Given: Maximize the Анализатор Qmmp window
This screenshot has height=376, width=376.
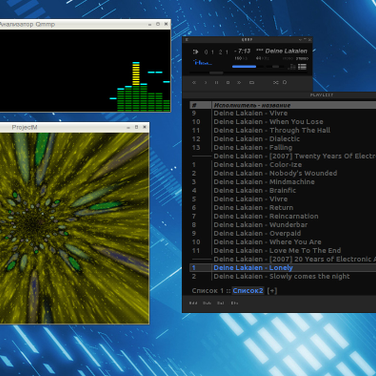Looking at the screenshot, I should pyautogui.click(x=158, y=24).
